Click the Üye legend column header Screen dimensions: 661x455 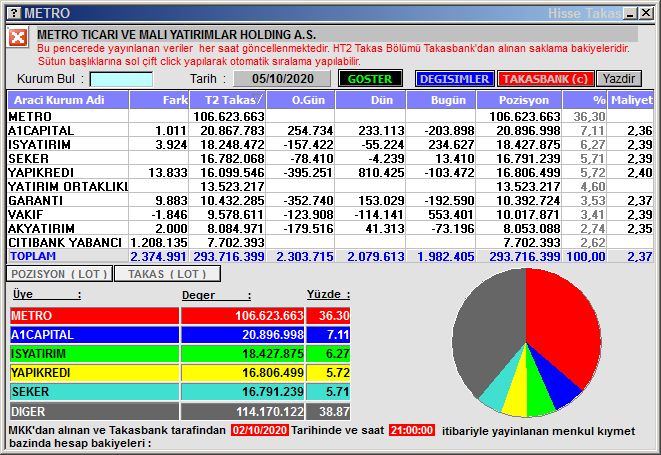click(46, 294)
